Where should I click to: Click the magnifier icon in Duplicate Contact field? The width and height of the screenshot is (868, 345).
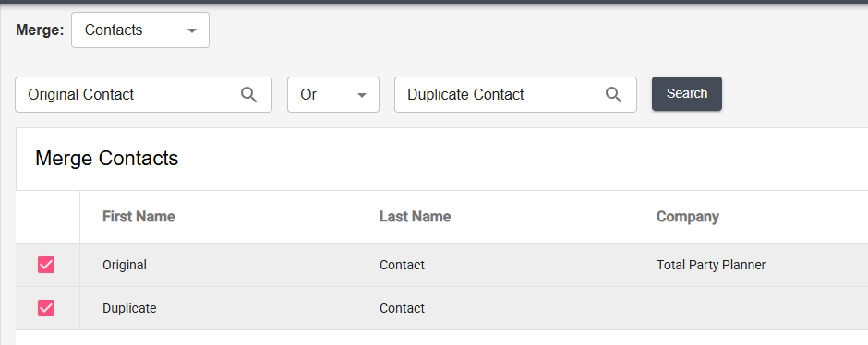click(613, 94)
